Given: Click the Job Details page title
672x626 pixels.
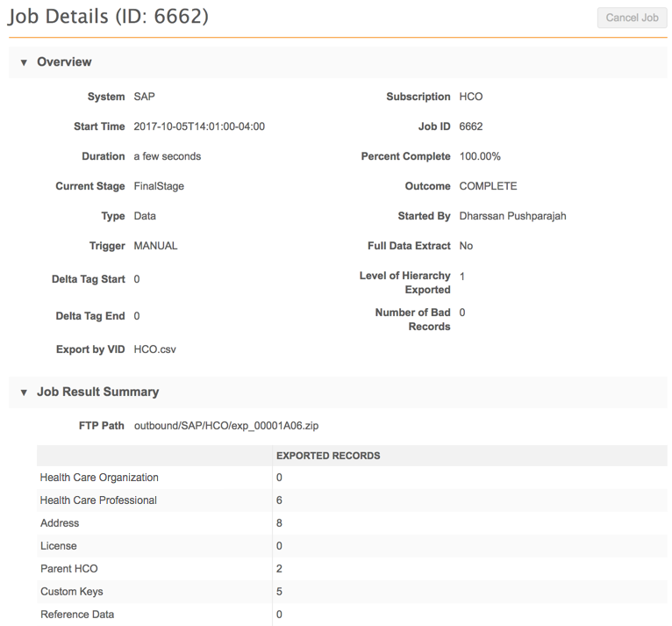Looking at the screenshot, I should coord(109,18).
